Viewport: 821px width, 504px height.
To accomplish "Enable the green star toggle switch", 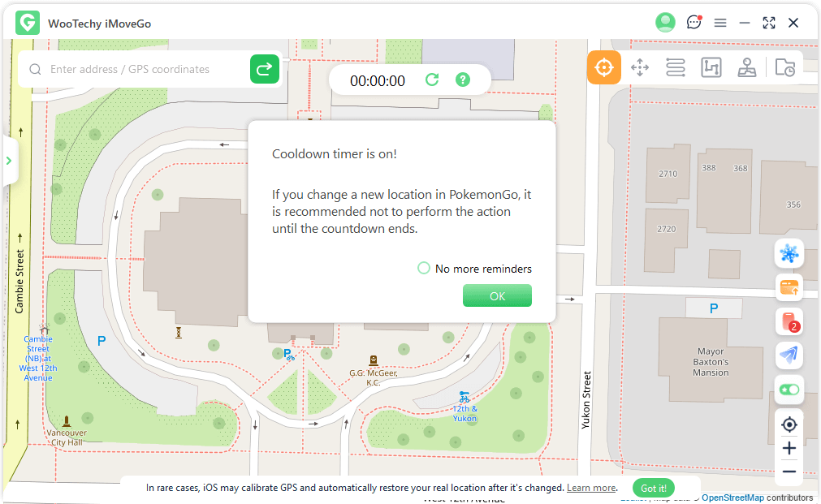I will tap(789, 390).
